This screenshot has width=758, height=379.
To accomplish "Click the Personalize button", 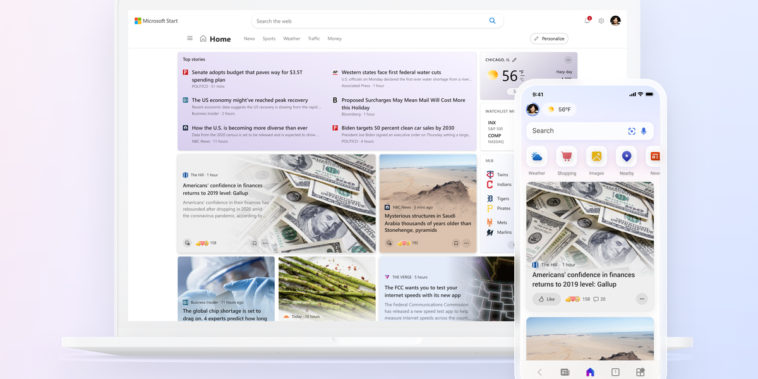I will tap(549, 39).
